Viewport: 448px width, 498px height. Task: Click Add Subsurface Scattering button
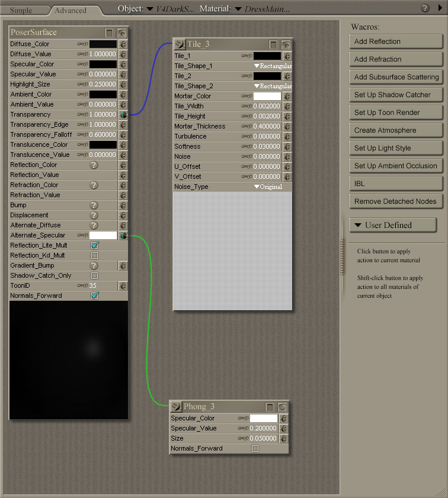click(x=396, y=77)
